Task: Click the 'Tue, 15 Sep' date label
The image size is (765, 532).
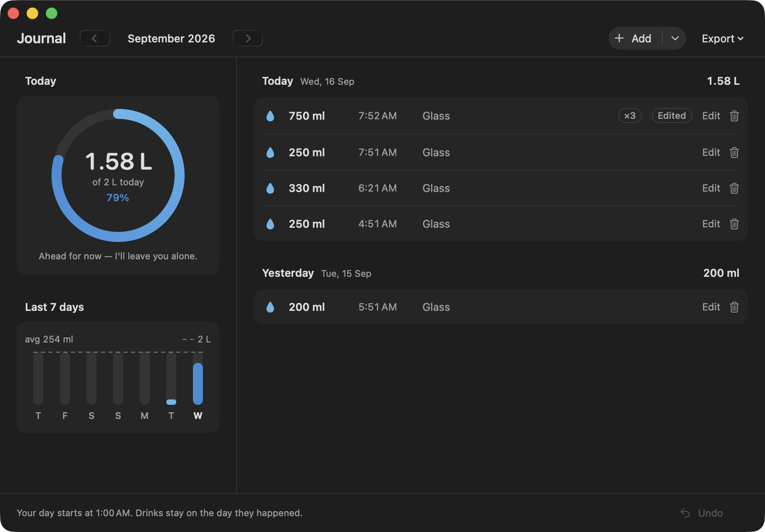Action: [x=346, y=273]
